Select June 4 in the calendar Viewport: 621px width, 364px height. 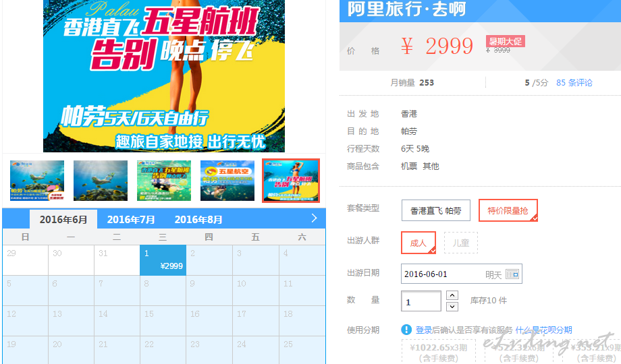point(302,260)
